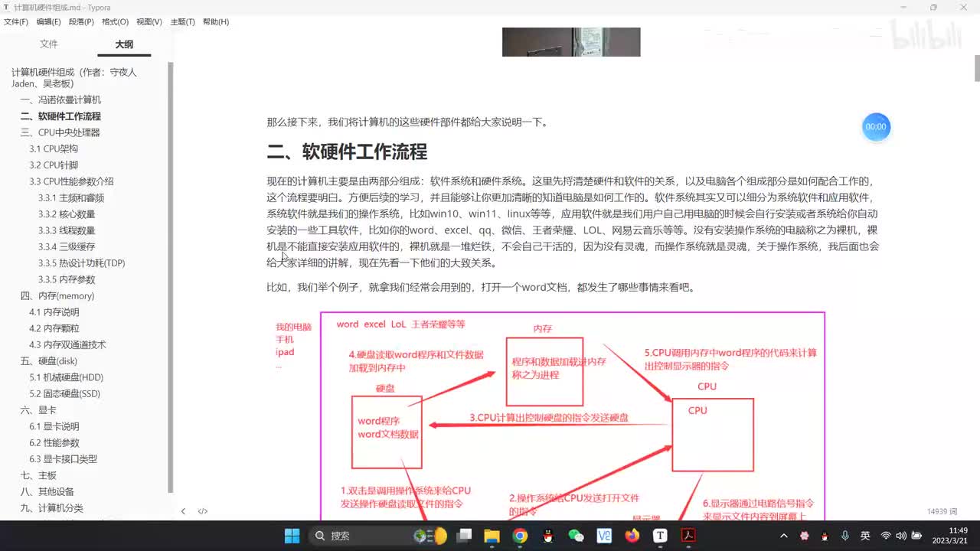
Task: Click the blue 00:00 timer bubble
Action: pos(876,127)
